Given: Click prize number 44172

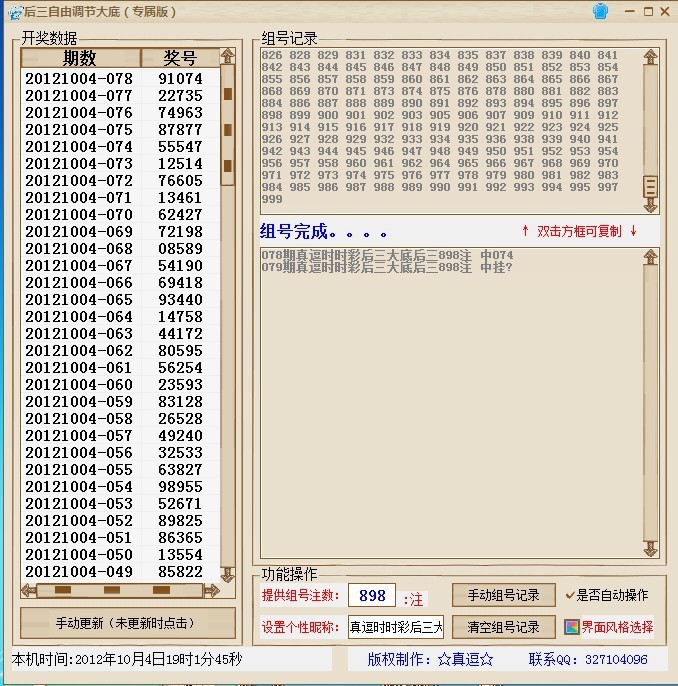Looking at the screenshot, I should click(180, 334).
